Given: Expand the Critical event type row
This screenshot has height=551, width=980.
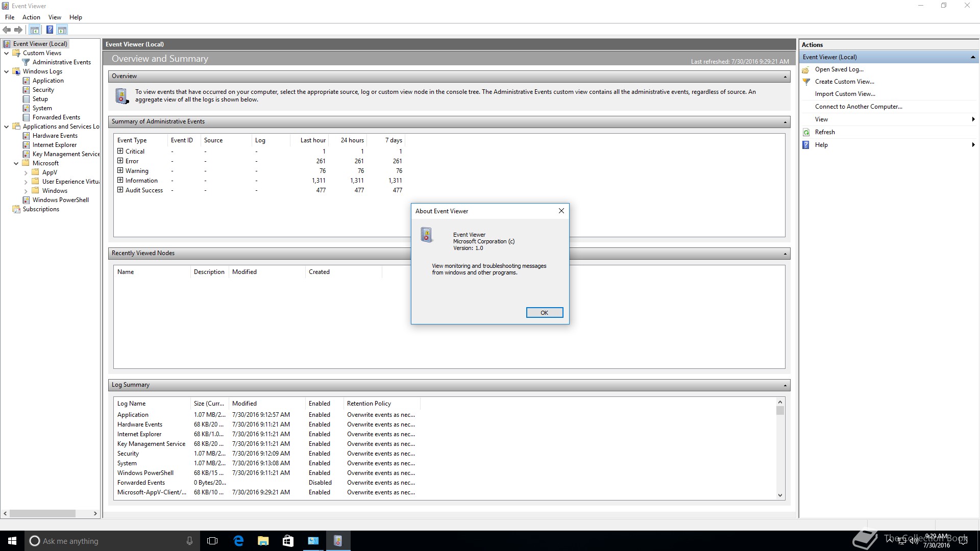Looking at the screenshot, I should 120,151.
